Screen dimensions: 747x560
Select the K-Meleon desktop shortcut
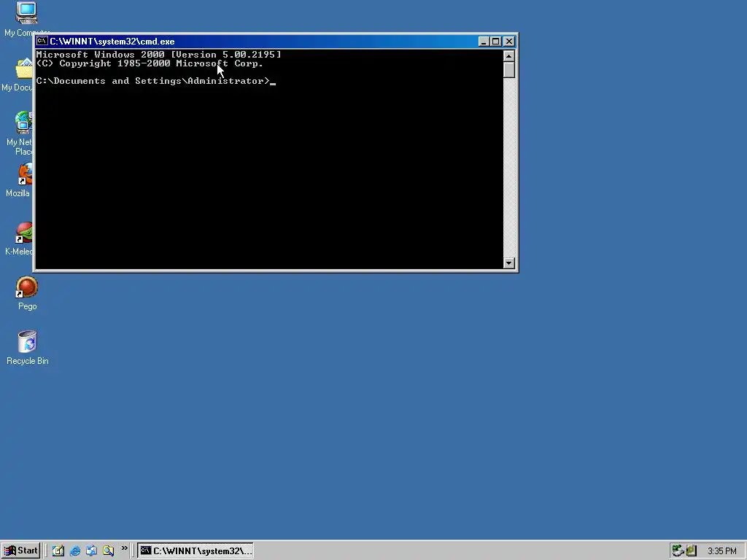coord(20,238)
